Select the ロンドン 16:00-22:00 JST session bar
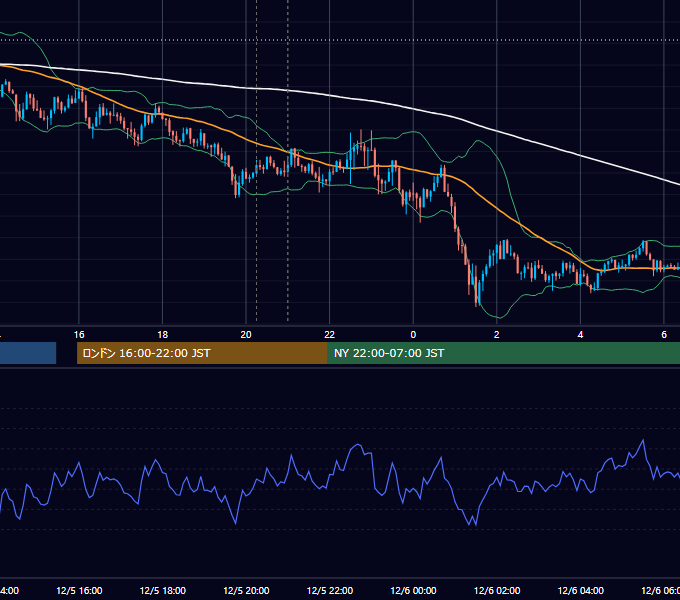 pos(202,353)
